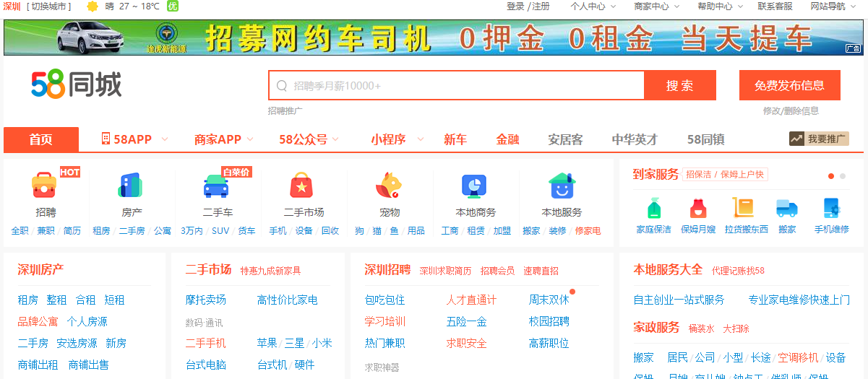The image size is (868, 379).
Task: Open the 联系客服 link
Action: coord(775,6)
